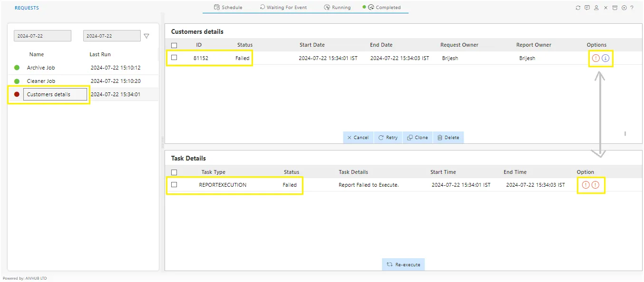Switch to the Running tab
This screenshot has width=644, height=282.
(337, 7)
